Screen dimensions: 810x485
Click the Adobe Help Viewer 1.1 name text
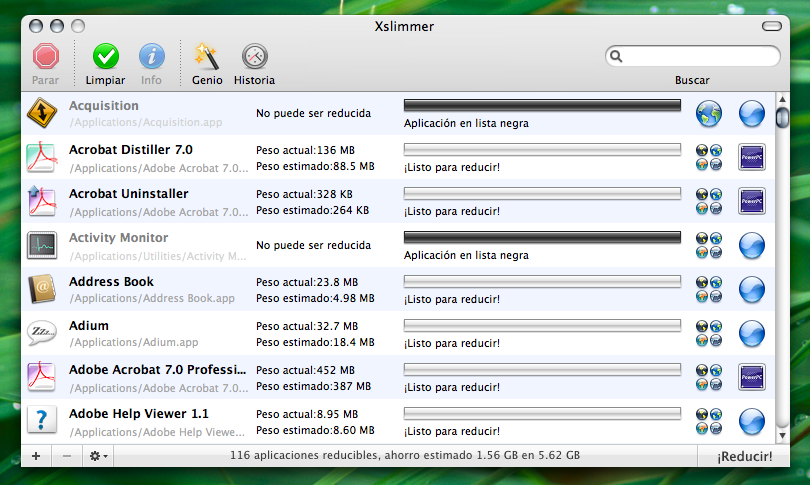tap(139, 414)
